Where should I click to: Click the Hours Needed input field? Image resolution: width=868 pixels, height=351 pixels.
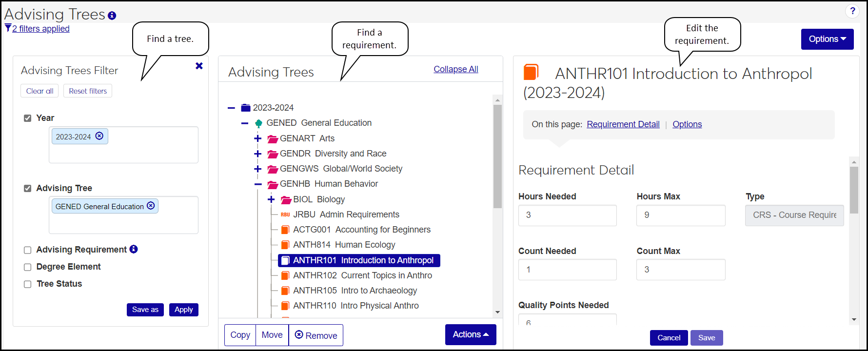coord(567,215)
